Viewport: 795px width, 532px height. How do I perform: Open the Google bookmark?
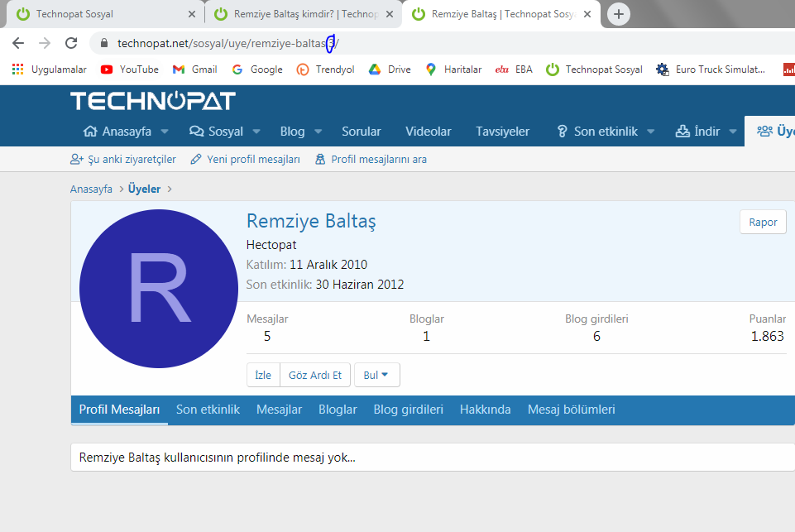(257, 69)
